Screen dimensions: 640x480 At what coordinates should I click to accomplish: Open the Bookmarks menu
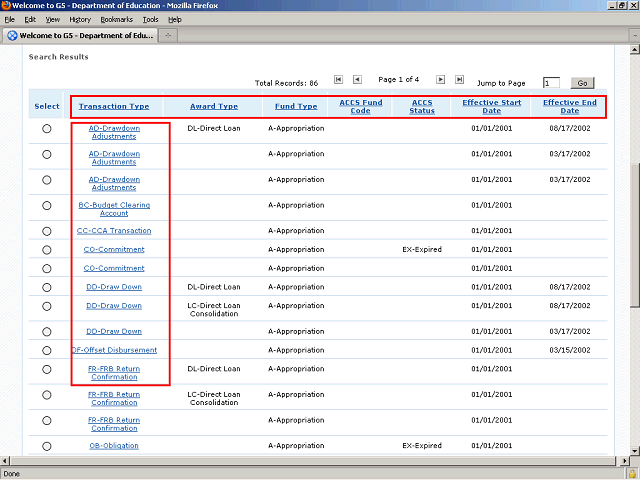[116, 19]
